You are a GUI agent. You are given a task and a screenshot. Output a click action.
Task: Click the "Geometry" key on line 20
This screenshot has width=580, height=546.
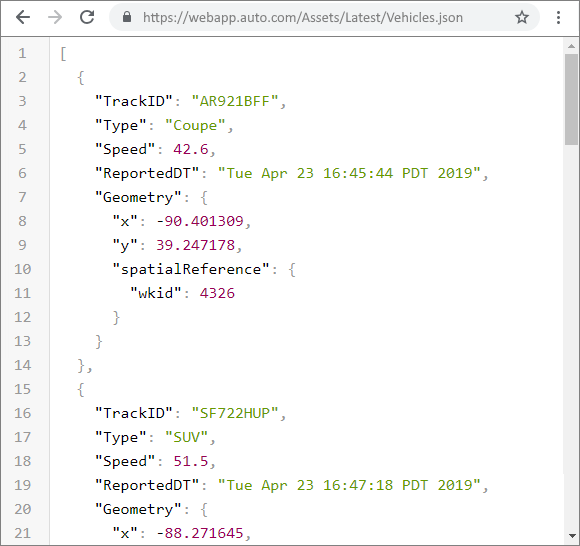click(138, 509)
